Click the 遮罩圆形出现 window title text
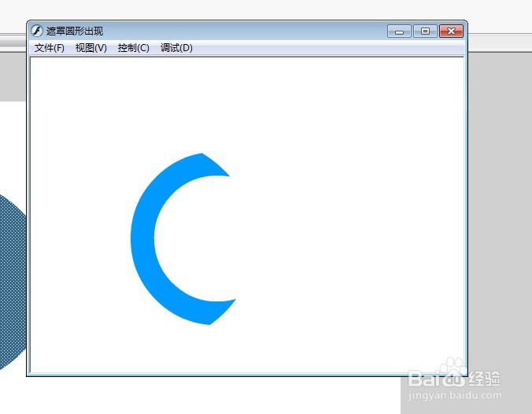Screen dimensions: 532x414 point(75,31)
